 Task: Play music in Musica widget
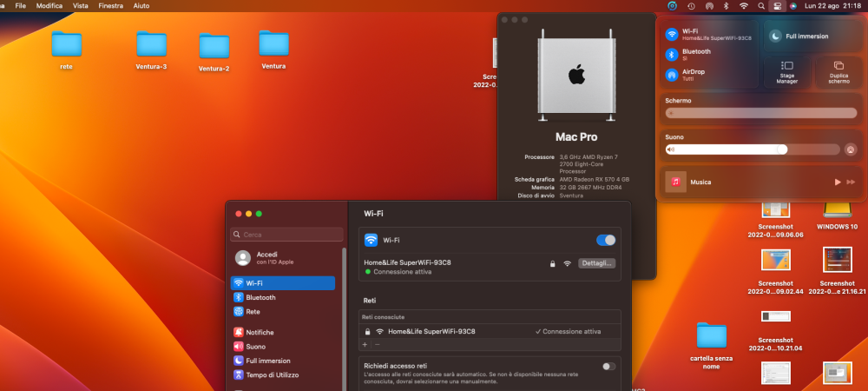tap(838, 182)
